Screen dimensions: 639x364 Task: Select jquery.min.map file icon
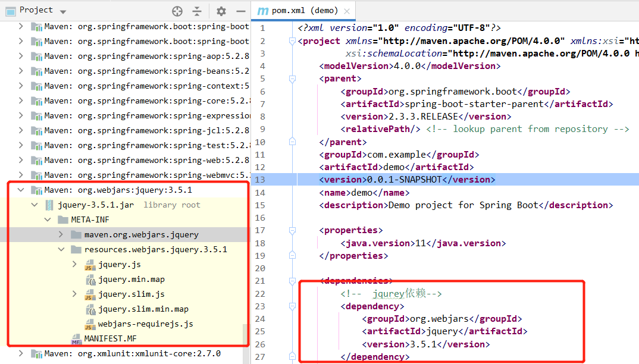(91, 280)
